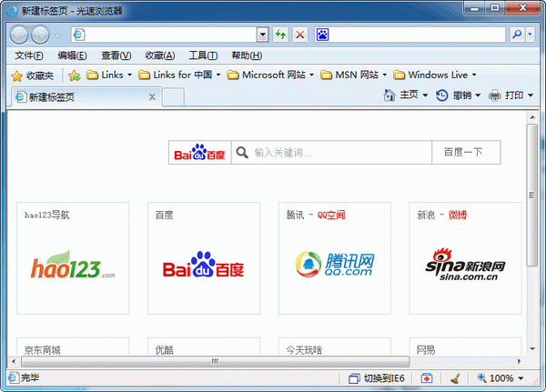This screenshot has width=546, height=392.
Task: Open the 京东商城 tile
Action: click(x=73, y=346)
